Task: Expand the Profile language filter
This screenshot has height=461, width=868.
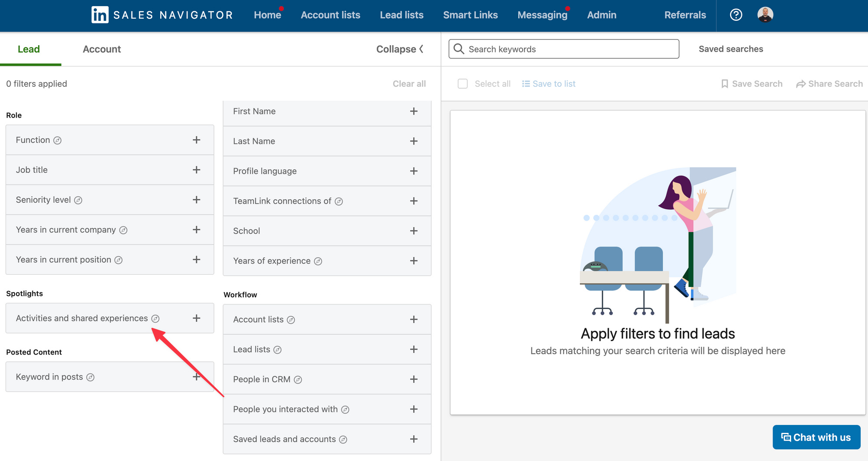Action: 414,171
